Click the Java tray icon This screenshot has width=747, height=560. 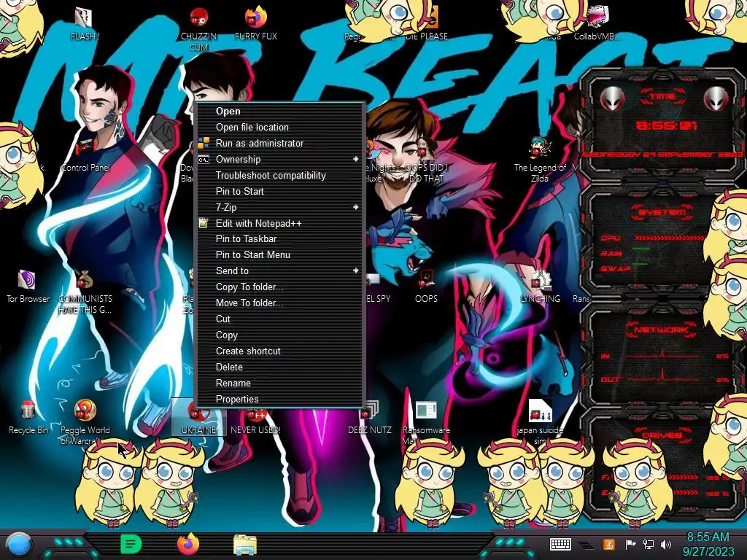pyautogui.click(x=608, y=544)
